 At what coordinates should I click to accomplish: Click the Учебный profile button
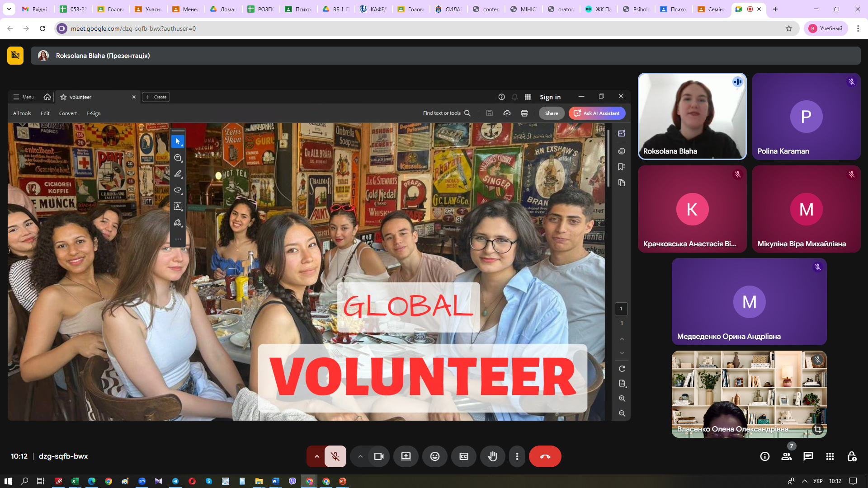point(826,28)
